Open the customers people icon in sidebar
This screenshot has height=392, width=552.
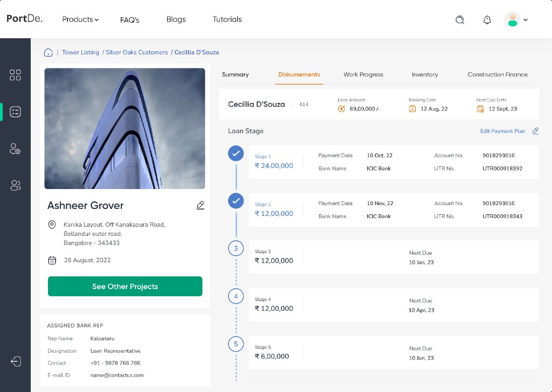pyautogui.click(x=15, y=185)
